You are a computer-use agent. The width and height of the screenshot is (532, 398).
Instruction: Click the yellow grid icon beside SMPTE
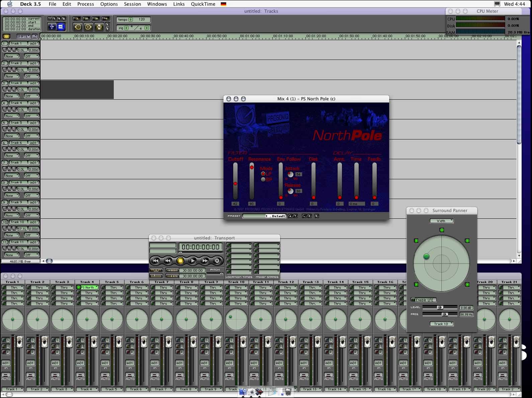click(6, 36)
